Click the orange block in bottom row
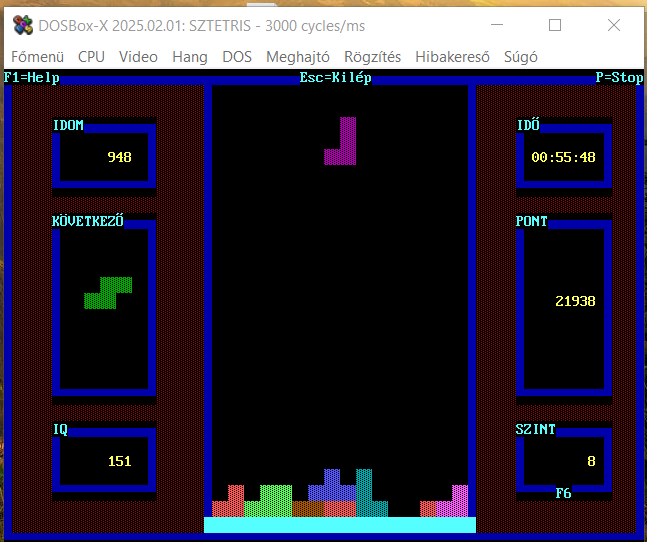Viewport: 647px width, 542px height. (x=308, y=509)
